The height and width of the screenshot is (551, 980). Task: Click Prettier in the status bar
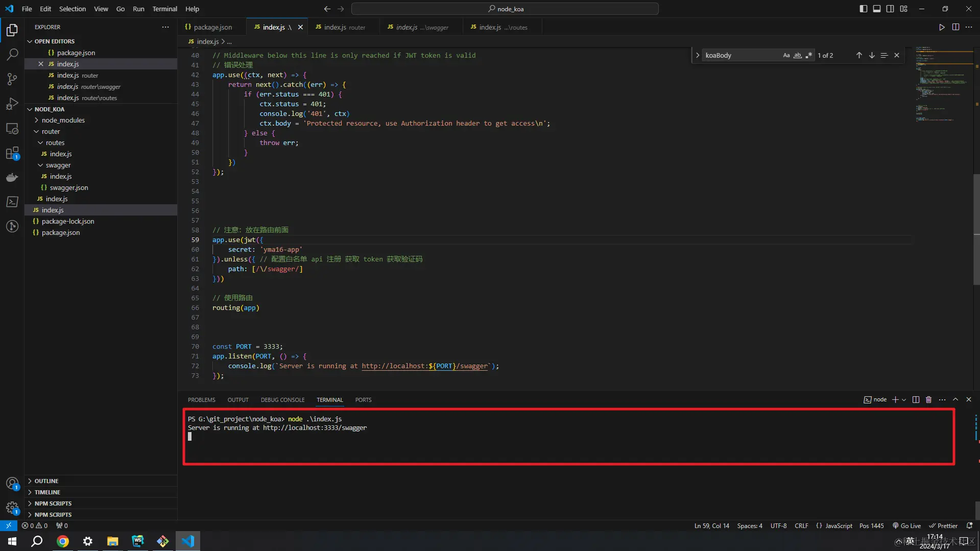click(943, 525)
